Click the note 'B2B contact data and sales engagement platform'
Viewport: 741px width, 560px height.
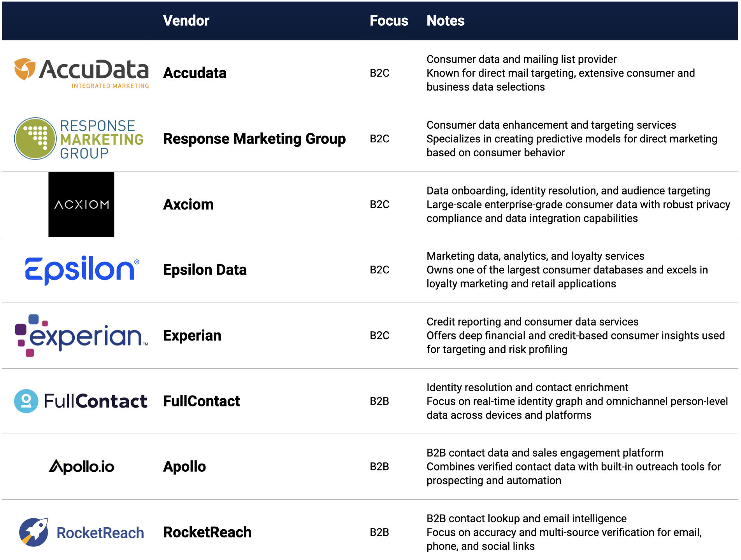(x=545, y=453)
